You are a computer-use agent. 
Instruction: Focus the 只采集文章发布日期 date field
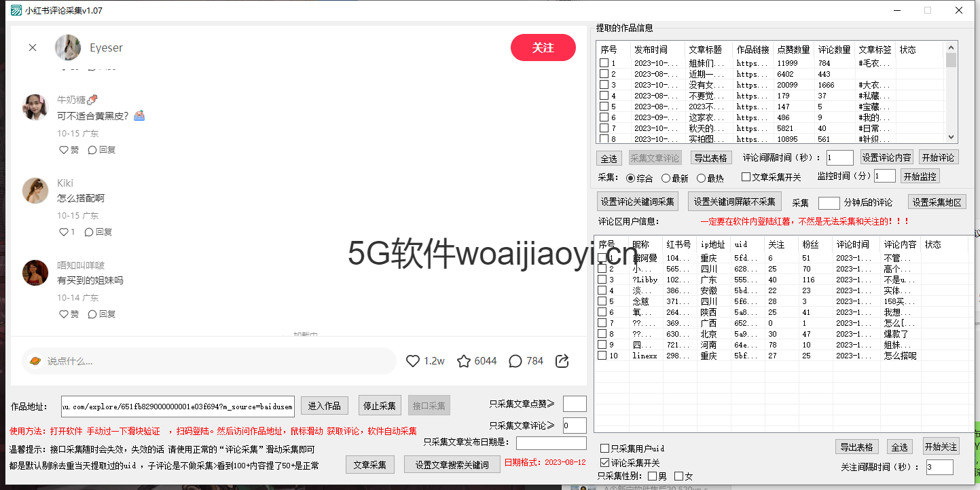click(551, 443)
